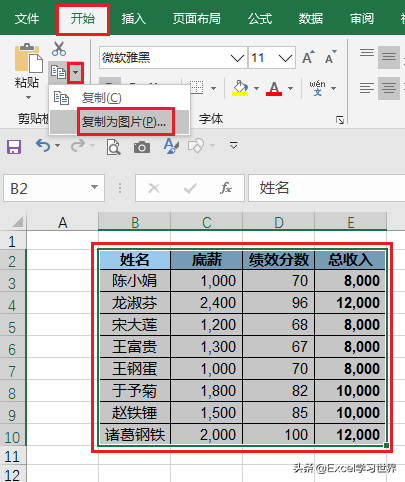
Task: Click the 总收入 header cell
Action: click(x=350, y=260)
